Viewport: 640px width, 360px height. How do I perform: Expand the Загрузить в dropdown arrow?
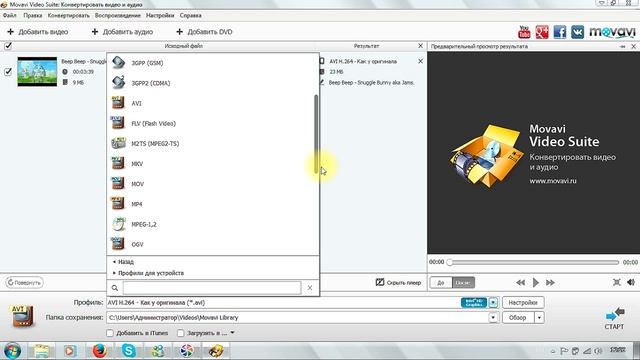(x=232, y=333)
